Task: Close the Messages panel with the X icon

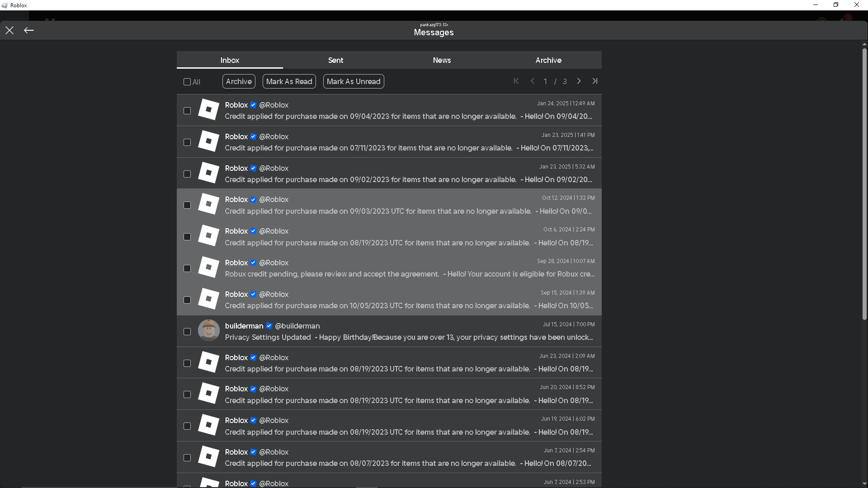Action: 9,30
